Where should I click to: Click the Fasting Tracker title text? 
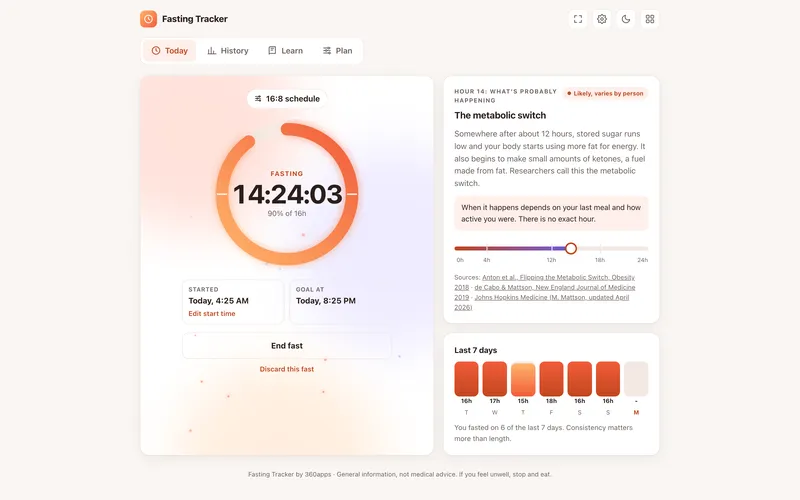tap(195, 19)
